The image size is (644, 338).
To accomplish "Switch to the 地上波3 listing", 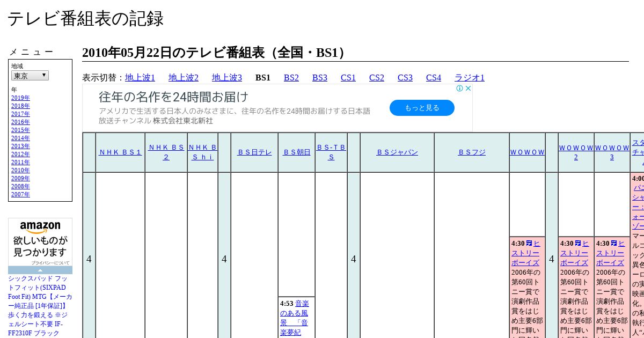I will (227, 78).
